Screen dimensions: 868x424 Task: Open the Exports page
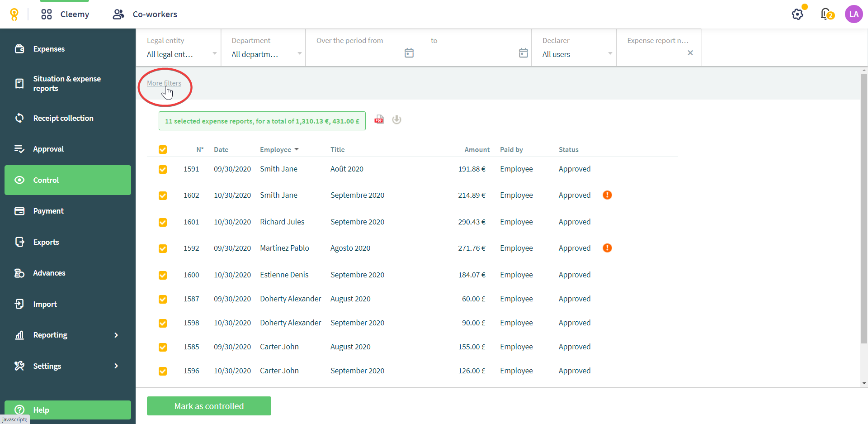coord(68,242)
